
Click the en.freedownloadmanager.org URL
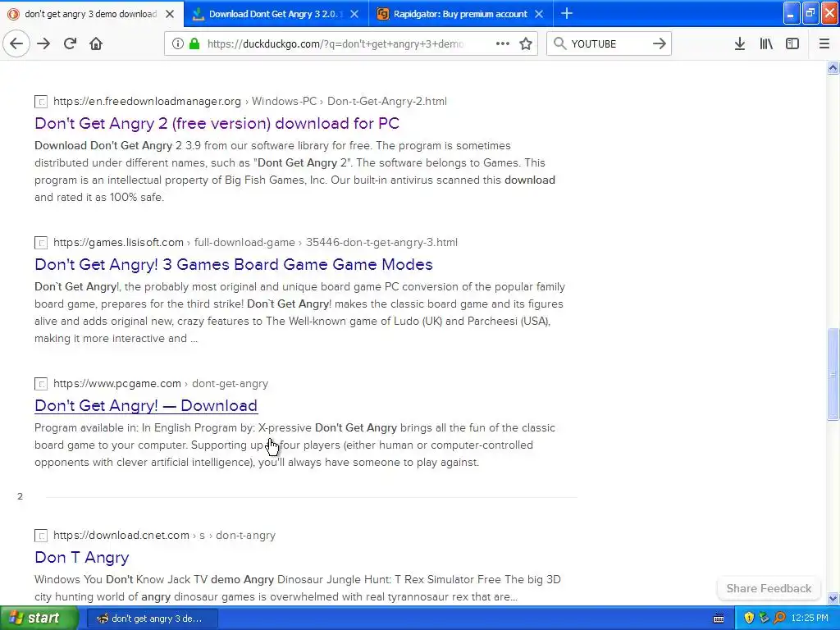249,101
